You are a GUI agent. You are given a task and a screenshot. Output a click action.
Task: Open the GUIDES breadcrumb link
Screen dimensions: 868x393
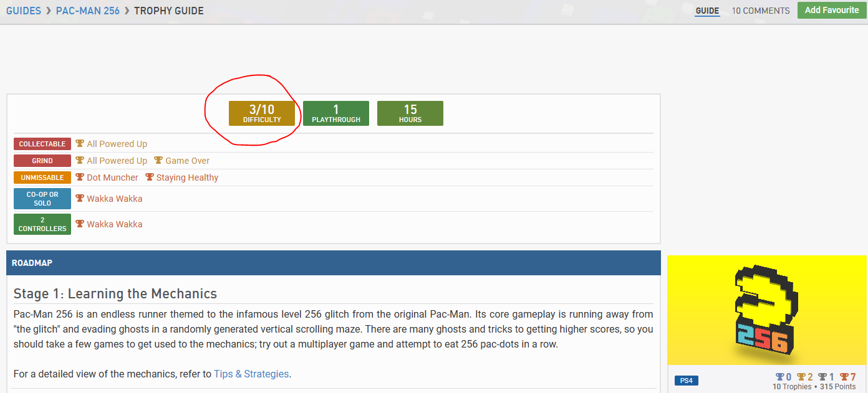point(24,11)
